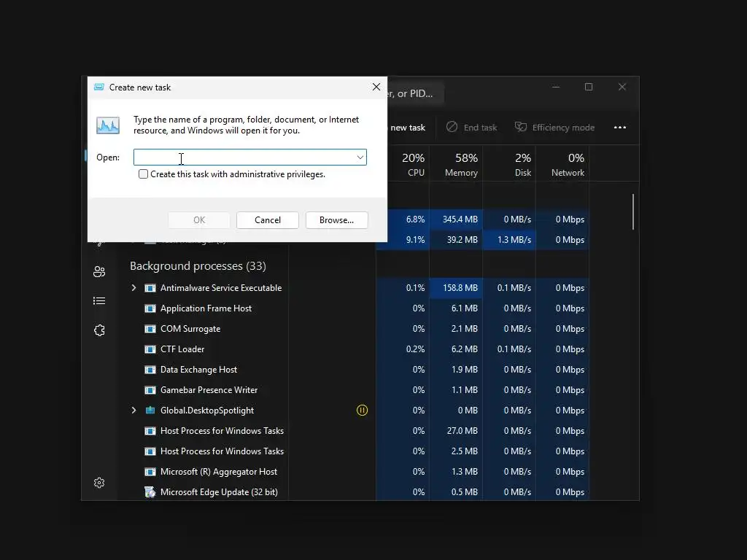Screen dimensions: 747x560
Task: Click the Gamebar Presence Writer name
Action: 209,390
